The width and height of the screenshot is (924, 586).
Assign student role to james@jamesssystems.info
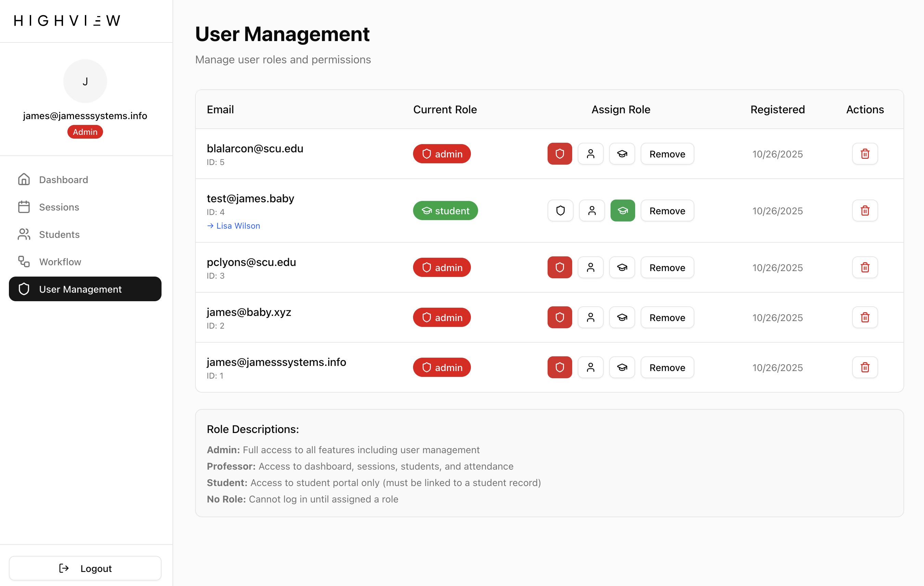point(622,367)
